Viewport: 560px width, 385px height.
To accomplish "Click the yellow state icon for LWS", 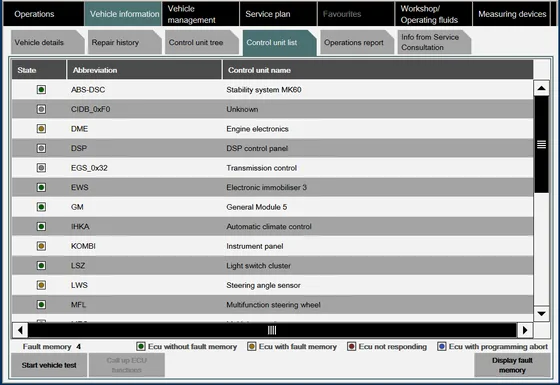I will coord(41,285).
